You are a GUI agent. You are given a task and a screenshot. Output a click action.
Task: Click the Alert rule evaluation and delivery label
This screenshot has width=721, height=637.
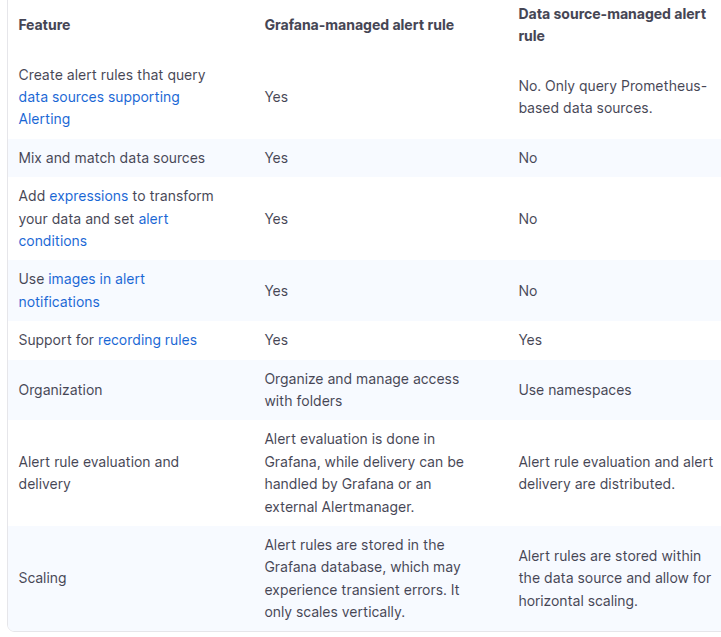pyautogui.click(x=98, y=473)
